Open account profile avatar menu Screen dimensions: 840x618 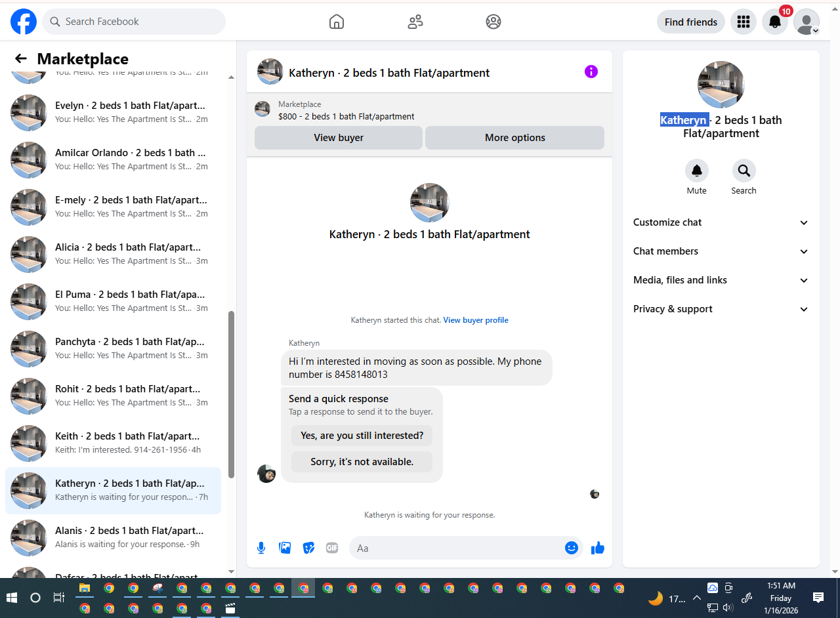(807, 22)
